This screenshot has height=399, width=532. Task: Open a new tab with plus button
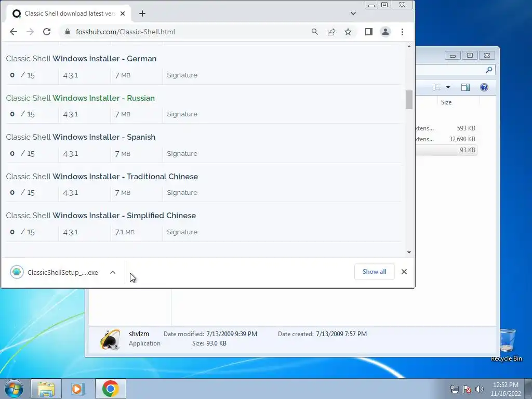click(x=142, y=14)
